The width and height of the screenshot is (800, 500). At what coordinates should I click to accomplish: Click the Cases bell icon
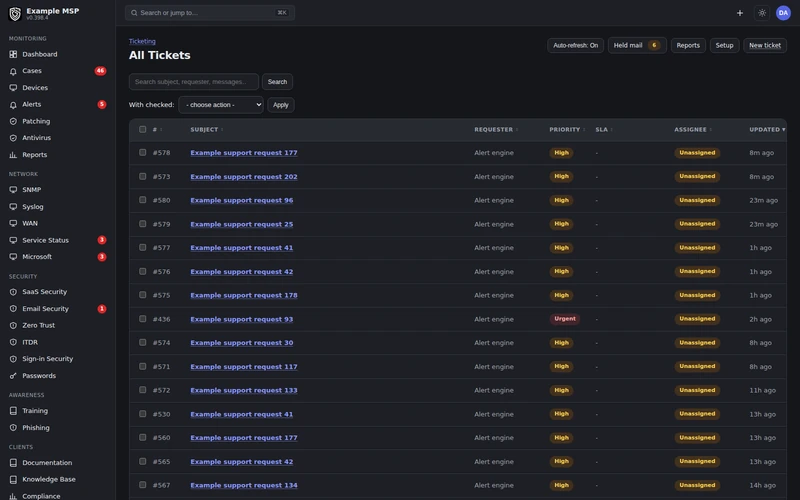pyautogui.click(x=13, y=71)
